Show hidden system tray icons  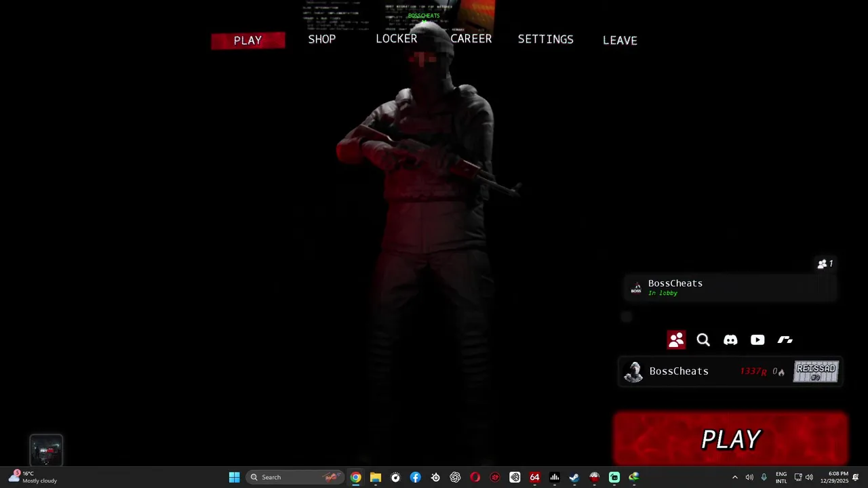(x=734, y=477)
